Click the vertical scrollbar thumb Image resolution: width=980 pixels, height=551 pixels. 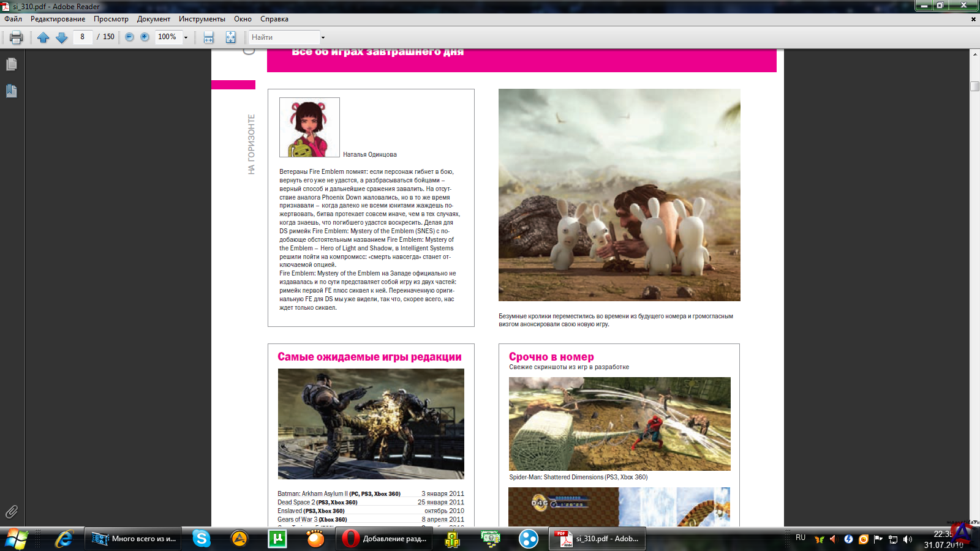point(974,86)
